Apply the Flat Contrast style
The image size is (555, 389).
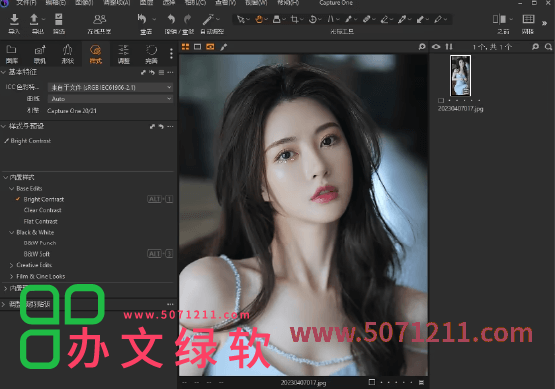40,222
